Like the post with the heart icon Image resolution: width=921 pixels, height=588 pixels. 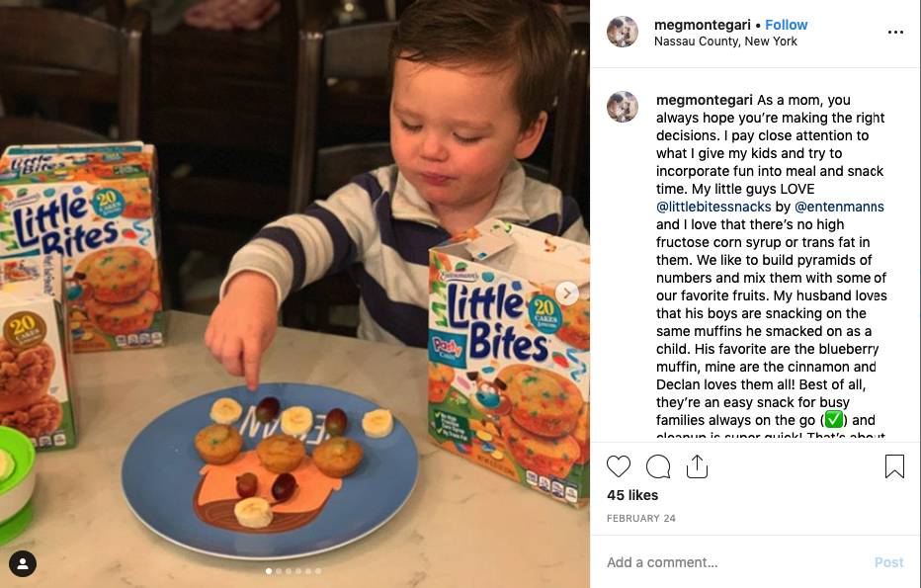[x=618, y=466]
